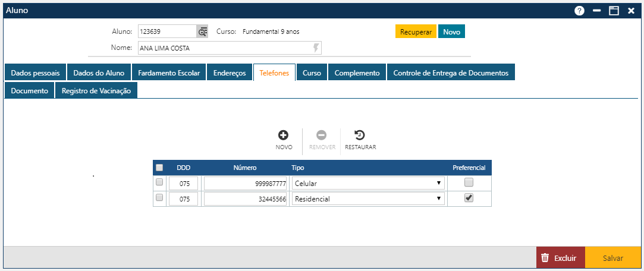Open the Celular type dropdown
Image resolution: width=644 pixels, height=271 pixels.
tap(369, 183)
